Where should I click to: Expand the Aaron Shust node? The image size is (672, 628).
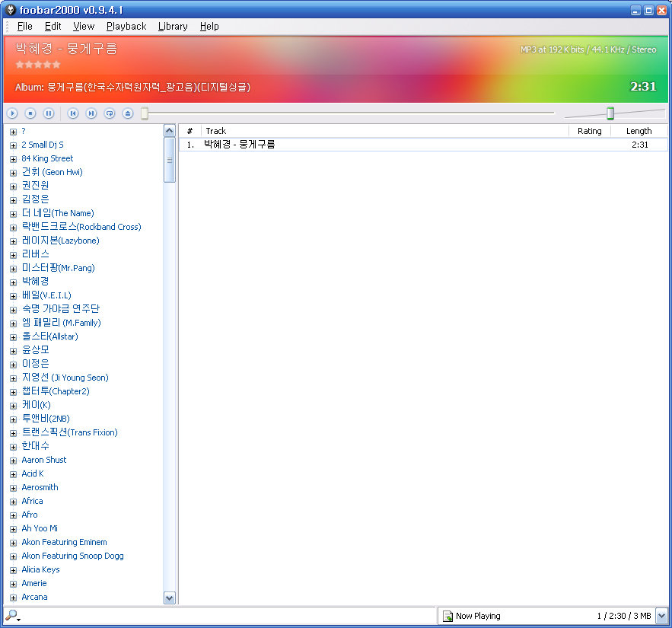(13, 461)
